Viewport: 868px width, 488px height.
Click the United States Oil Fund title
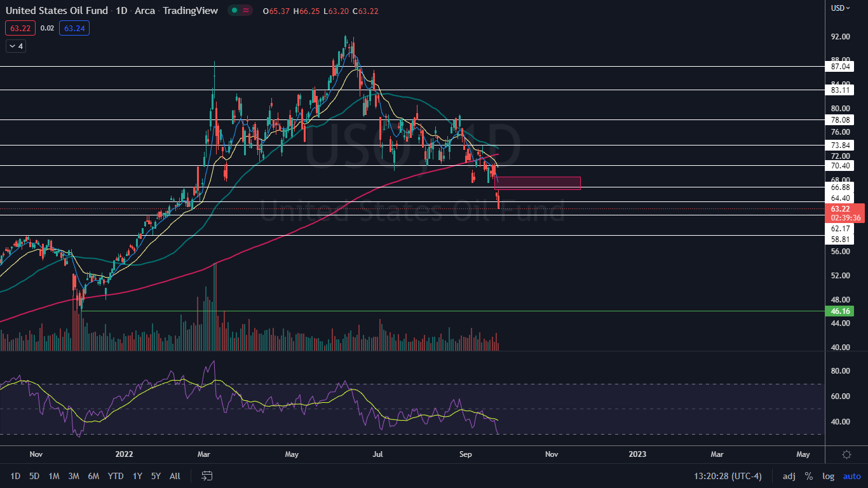(x=57, y=10)
